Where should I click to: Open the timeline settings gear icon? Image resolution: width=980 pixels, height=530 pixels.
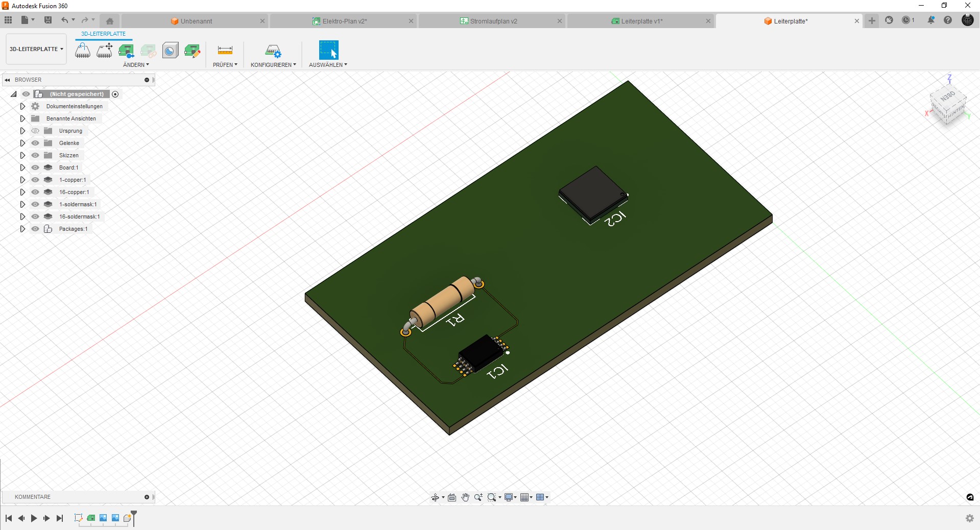[x=970, y=518]
